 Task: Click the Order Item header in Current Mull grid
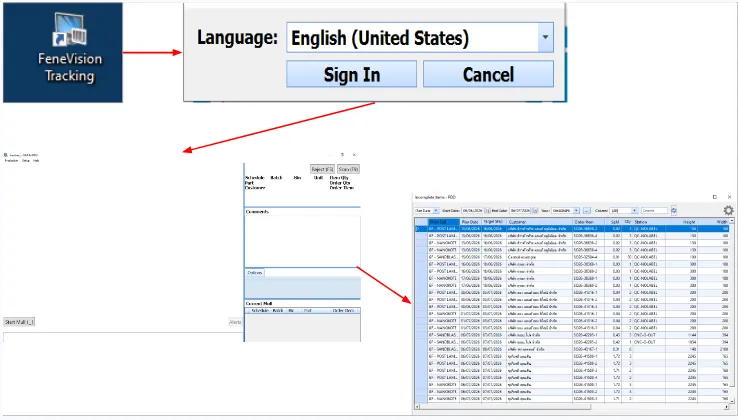tap(343, 311)
